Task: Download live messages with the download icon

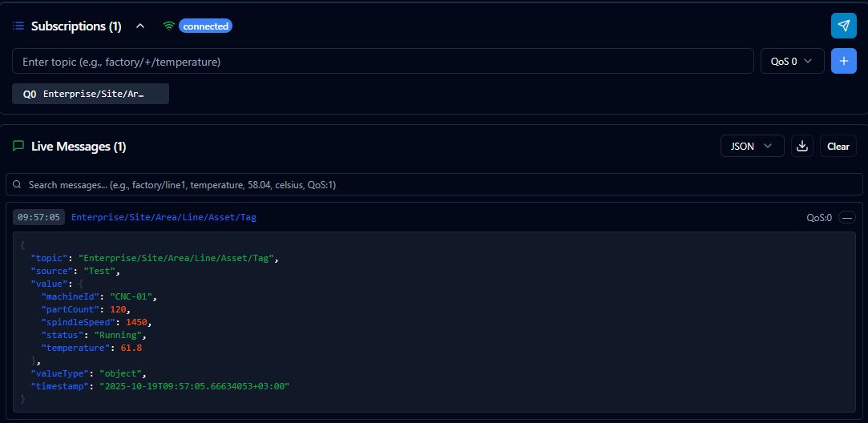Action: [x=802, y=146]
